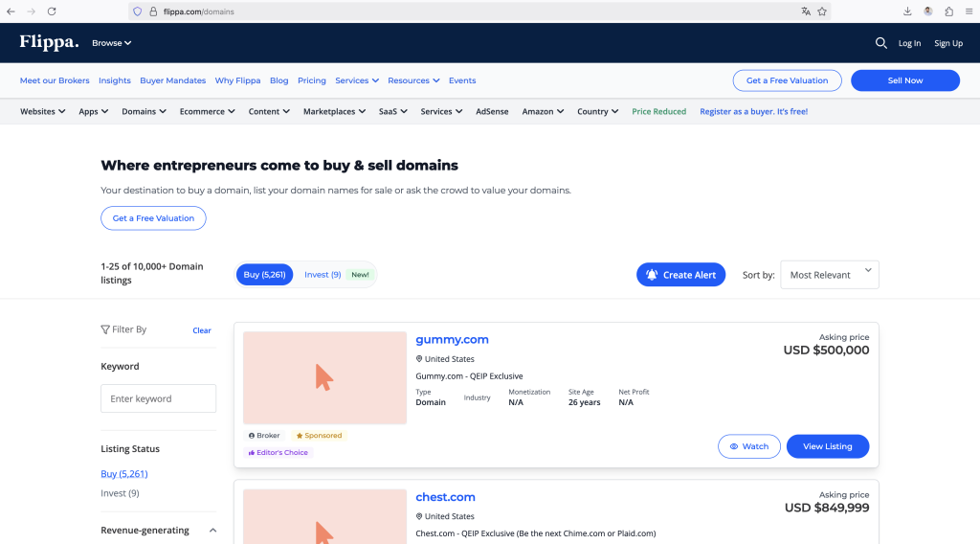The width and height of the screenshot is (980, 544).
Task: Click the search magnifier icon in header
Action: click(x=880, y=43)
